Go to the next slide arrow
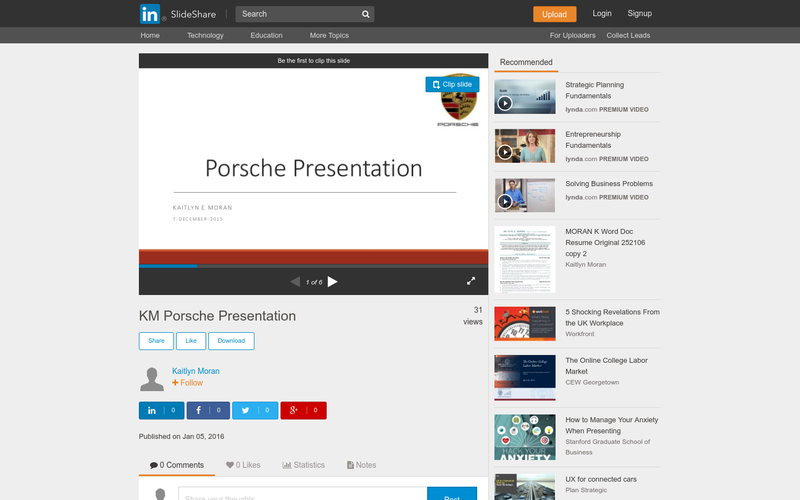The height and width of the screenshot is (500, 800). pos(332,282)
